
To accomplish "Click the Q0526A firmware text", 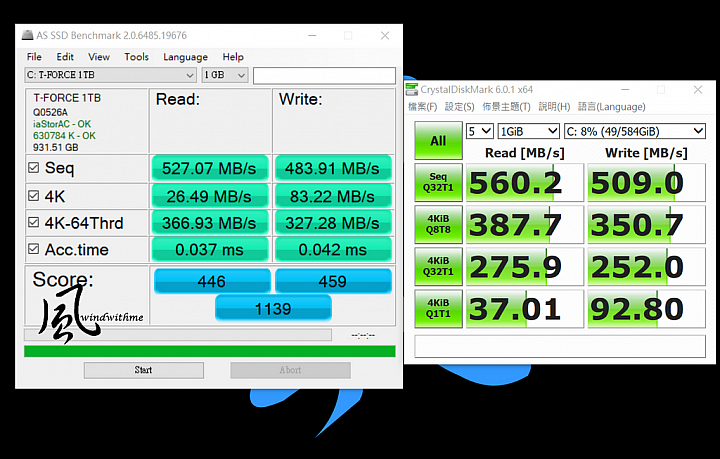I will [x=50, y=112].
